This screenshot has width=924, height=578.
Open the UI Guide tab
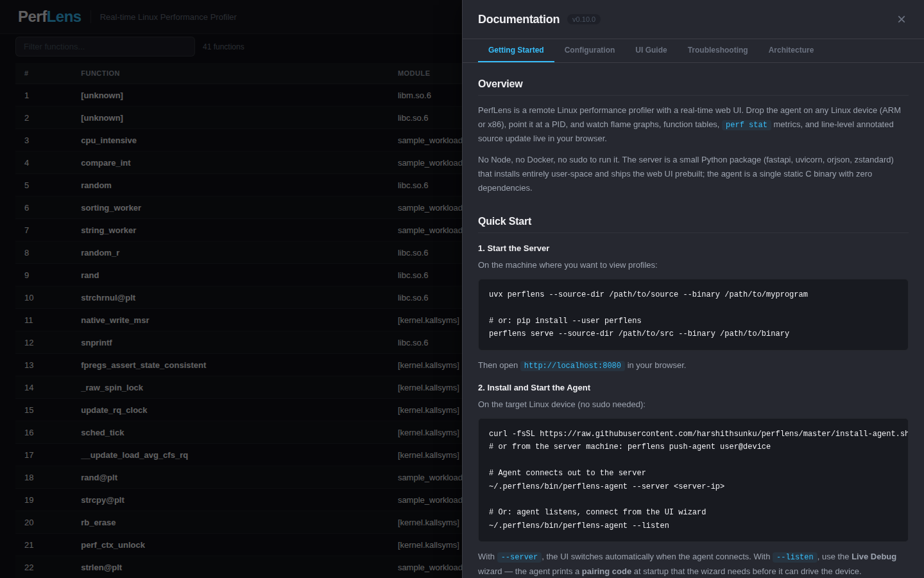(651, 50)
